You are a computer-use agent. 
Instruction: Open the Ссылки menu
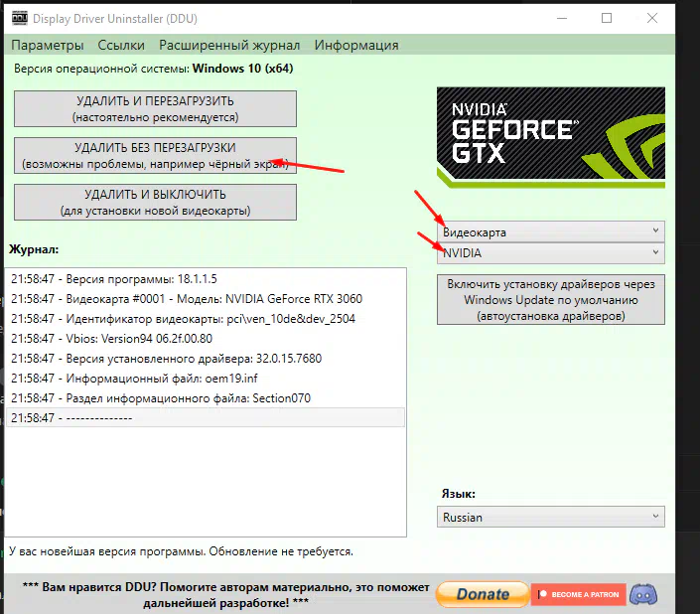click(121, 45)
